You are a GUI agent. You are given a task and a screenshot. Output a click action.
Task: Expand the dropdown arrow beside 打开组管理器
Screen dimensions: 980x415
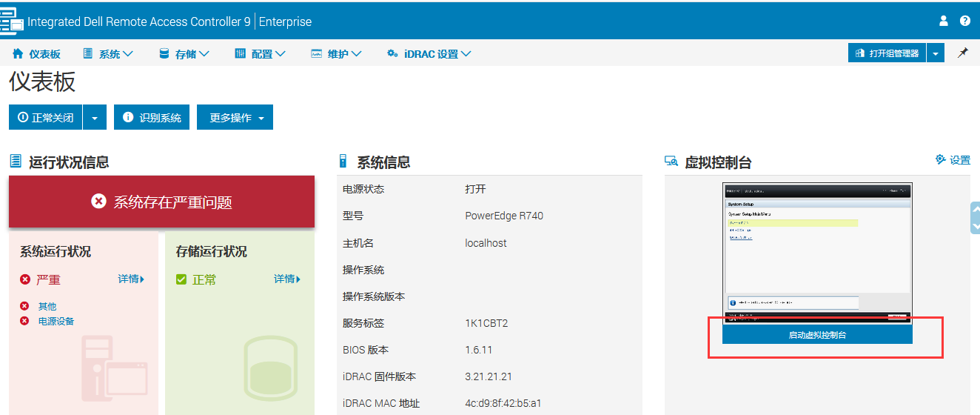pyautogui.click(x=936, y=53)
